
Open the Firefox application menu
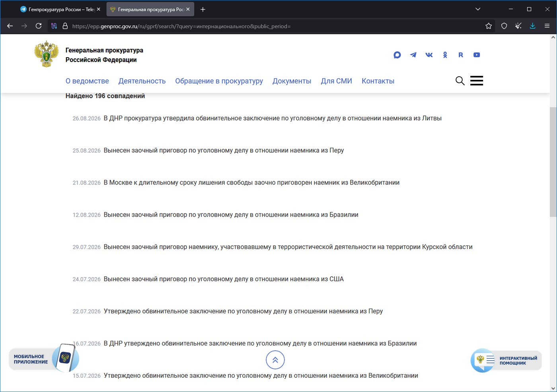pyautogui.click(x=547, y=26)
